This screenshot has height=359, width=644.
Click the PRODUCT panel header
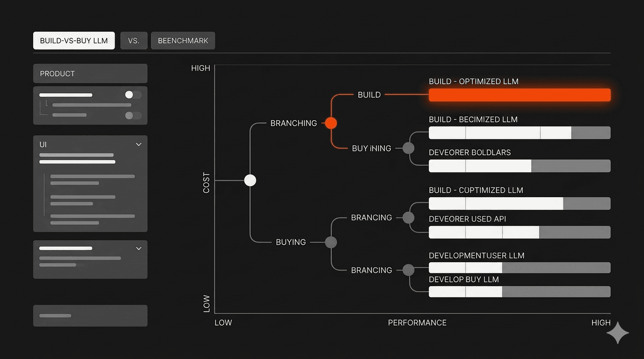tap(57, 73)
